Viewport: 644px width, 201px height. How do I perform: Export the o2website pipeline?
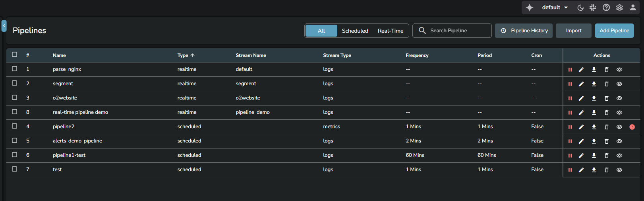(594, 98)
